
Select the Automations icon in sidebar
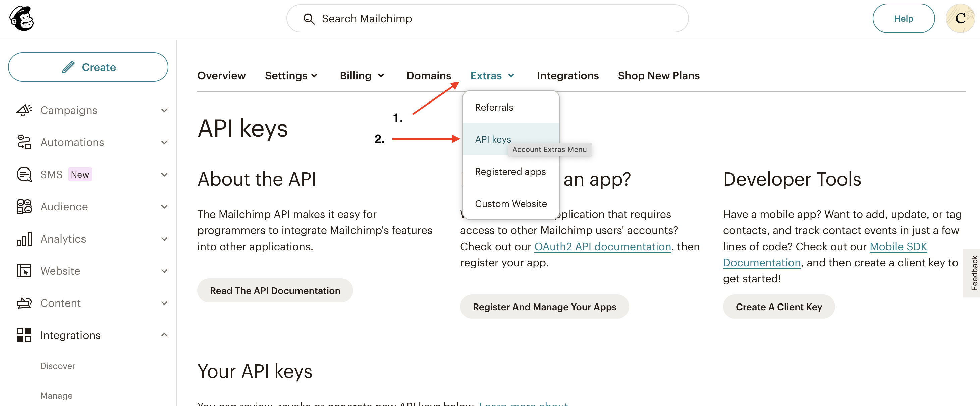23,142
